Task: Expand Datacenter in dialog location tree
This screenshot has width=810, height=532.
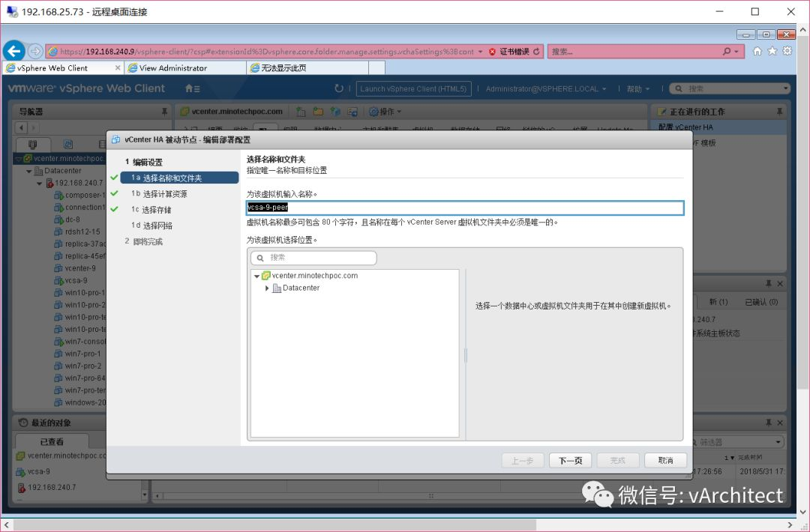Action: [x=266, y=288]
